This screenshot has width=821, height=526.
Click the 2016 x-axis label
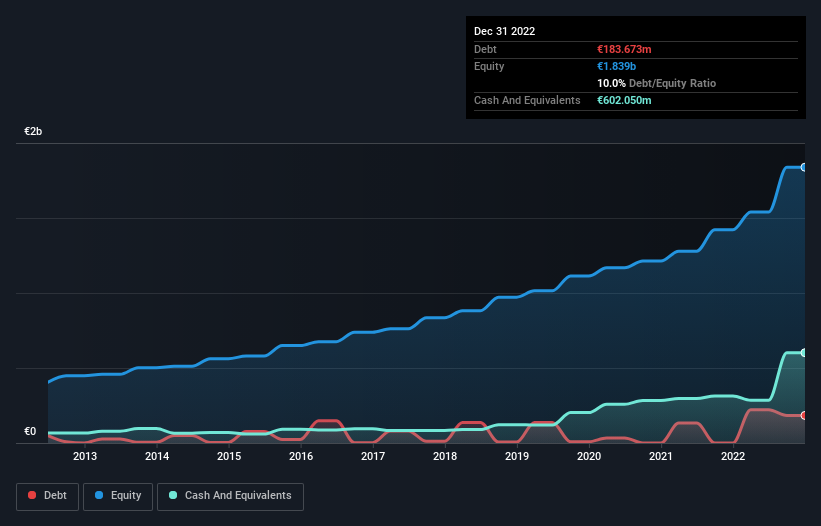[301, 456]
